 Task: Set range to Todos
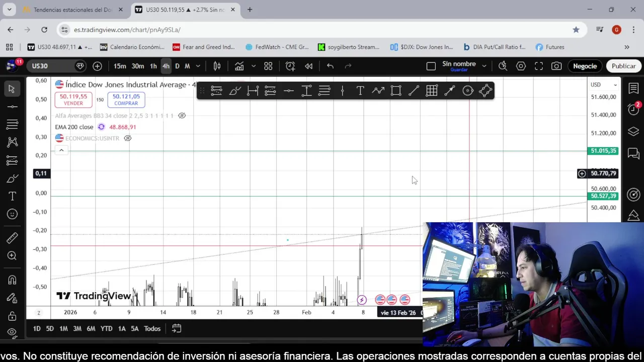pos(152,329)
